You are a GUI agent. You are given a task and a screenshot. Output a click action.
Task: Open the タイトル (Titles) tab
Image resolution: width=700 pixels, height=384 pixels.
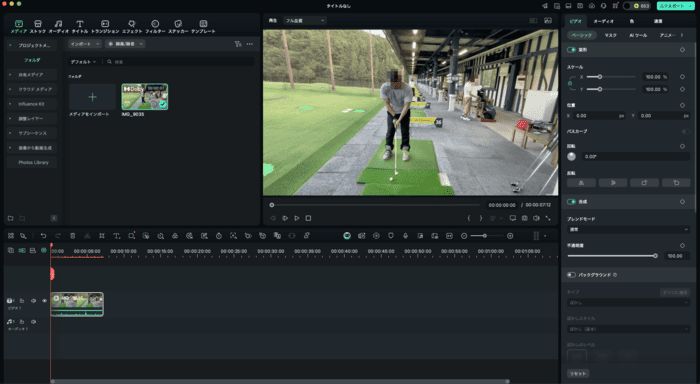click(x=80, y=26)
